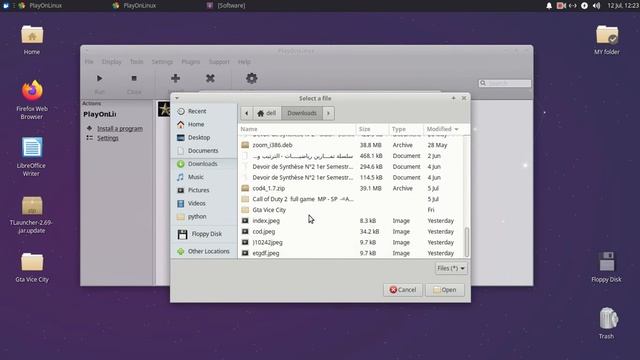The image size is (640, 360).
Task: Click the Remove cross icon in PlayOnLinux toolbar
Action: point(210,78)
